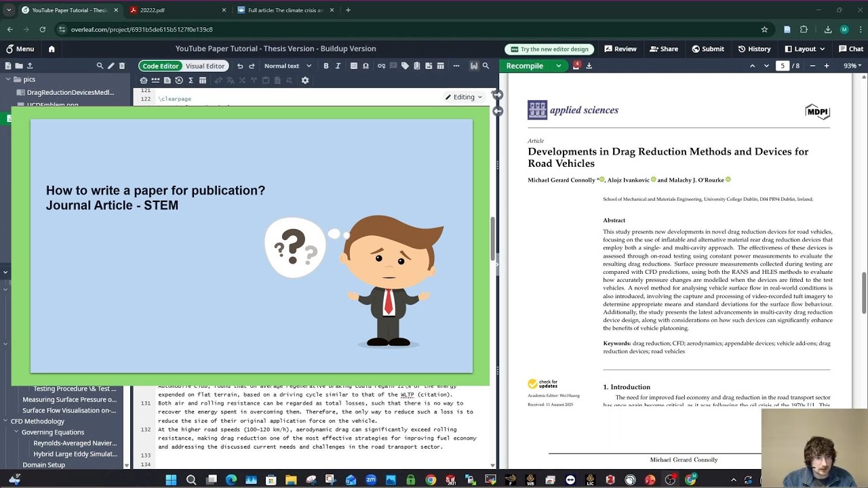868x488 pixels.
Task: Insert a hyperlink
Action: coord(381,66)
